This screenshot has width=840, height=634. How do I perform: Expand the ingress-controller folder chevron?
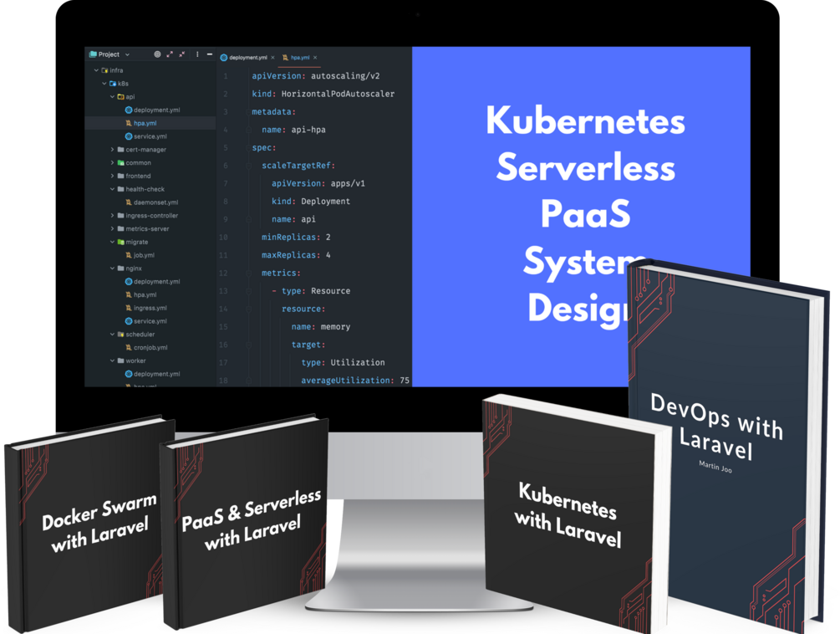coord(113,216)
